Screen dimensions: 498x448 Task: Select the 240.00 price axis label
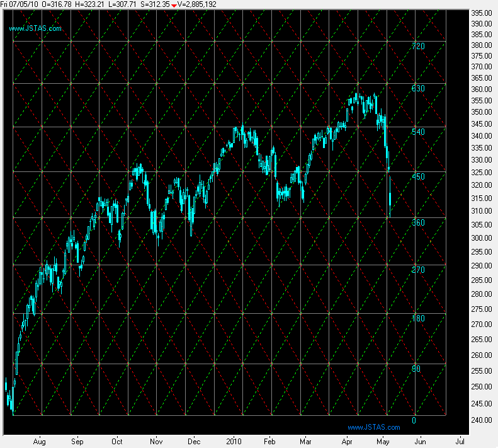(480, 420)
